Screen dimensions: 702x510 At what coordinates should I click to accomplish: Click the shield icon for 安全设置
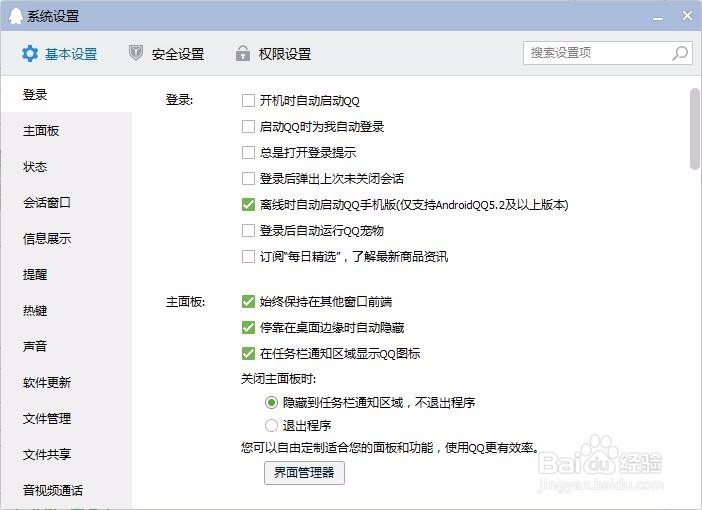[136, 53]
